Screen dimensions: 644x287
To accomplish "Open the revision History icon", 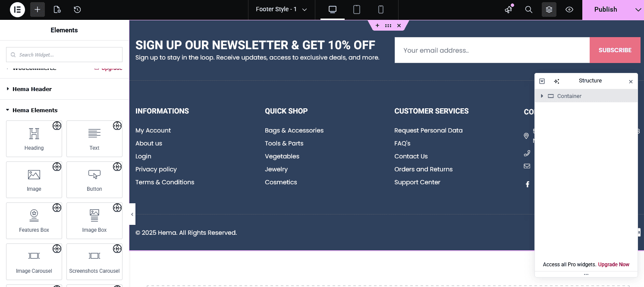I will pos(77,9).
